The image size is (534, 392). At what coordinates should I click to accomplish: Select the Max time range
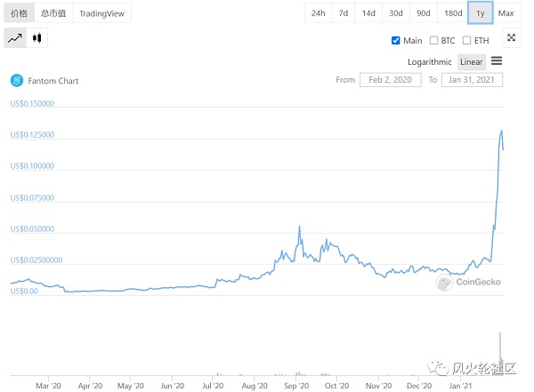point(506,13)
